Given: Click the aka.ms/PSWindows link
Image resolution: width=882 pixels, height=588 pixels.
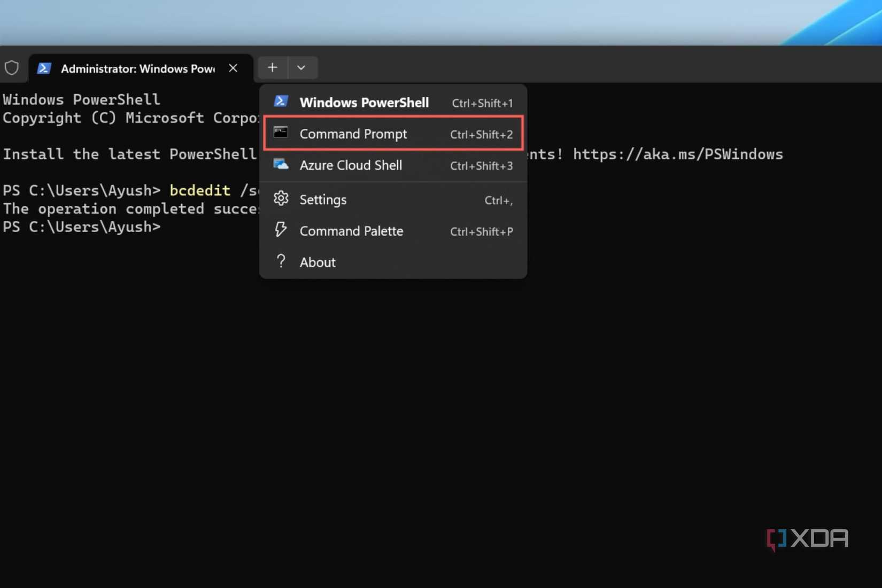Looking at the screenshot, I should [x=677, y=154].
